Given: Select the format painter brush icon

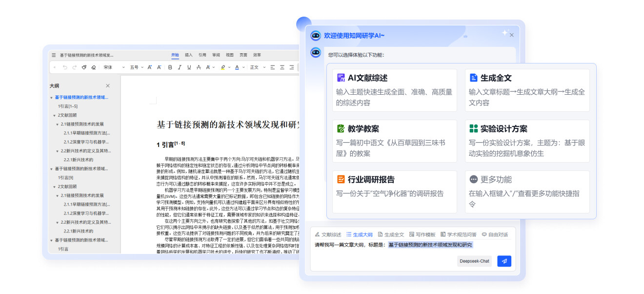Looking at the screenshot, I should click(84, 67).
